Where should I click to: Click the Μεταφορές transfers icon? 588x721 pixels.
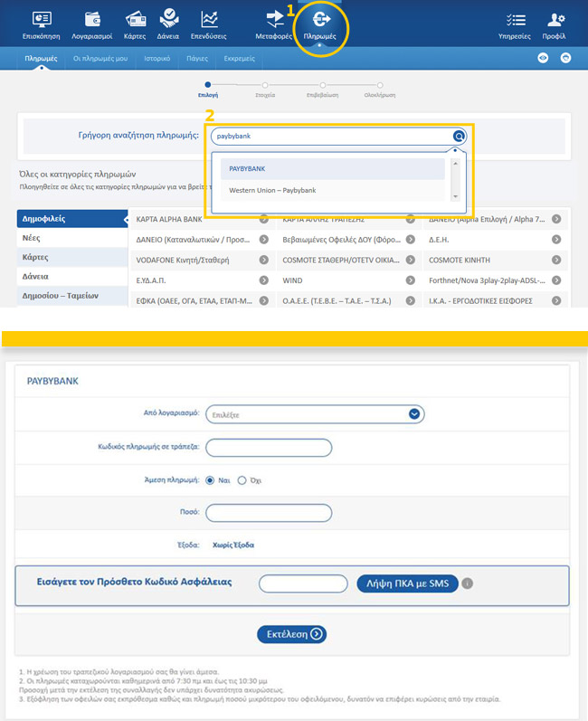point(275,19)
